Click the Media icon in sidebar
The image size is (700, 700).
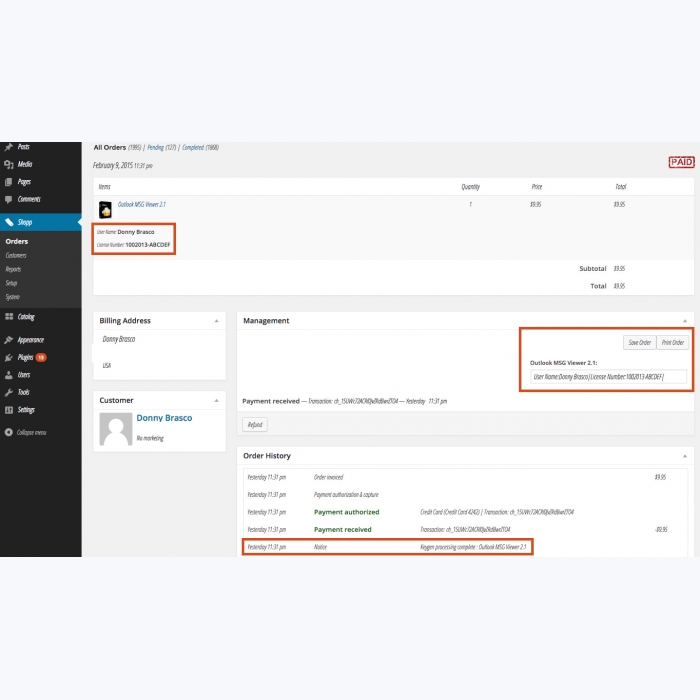8,164
